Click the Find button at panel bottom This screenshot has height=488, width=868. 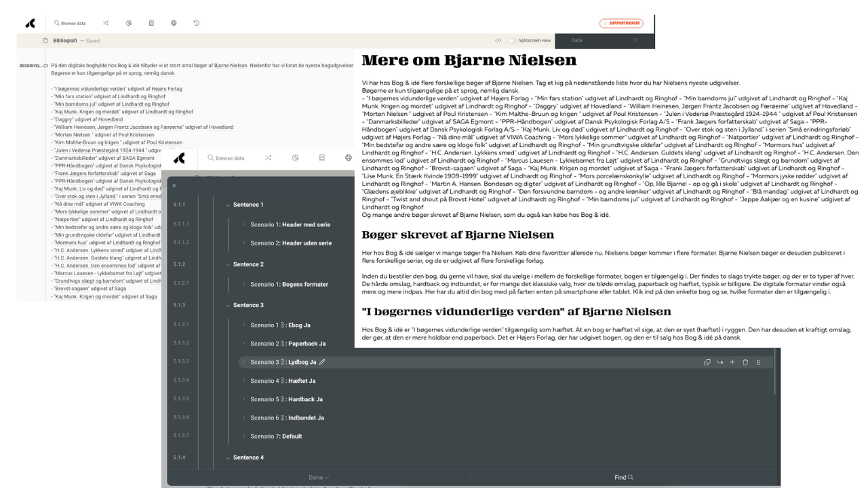(x=624, y=477)
